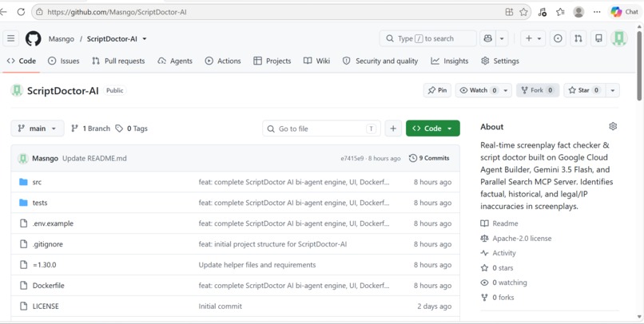Open the .gitignore file
This screenshot has width=644, height=324.
[x=48, y=244]
